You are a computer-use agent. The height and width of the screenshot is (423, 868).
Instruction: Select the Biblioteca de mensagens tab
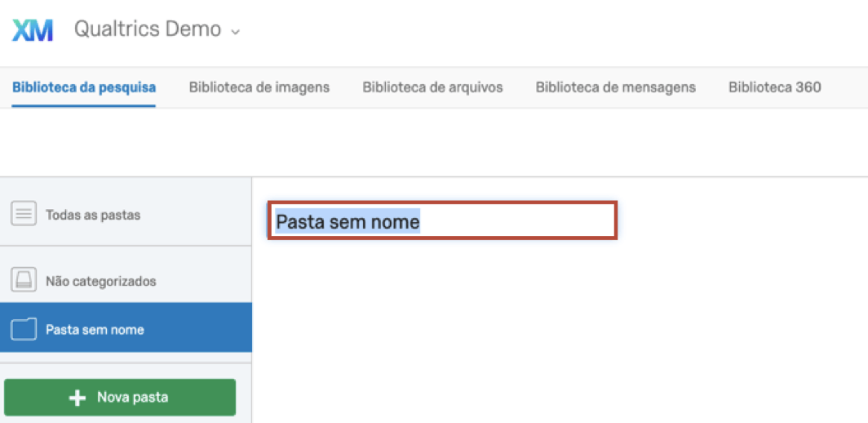click(616, 87)
